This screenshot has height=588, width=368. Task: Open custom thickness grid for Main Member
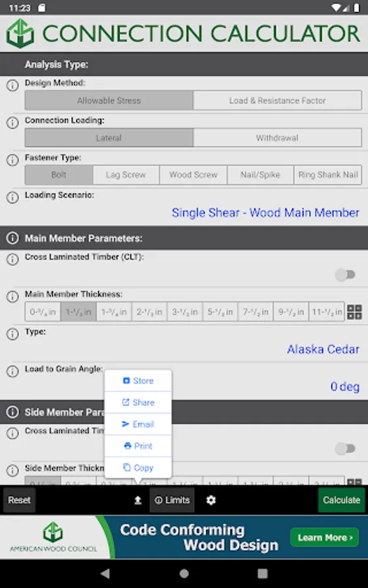pos(354,312)
